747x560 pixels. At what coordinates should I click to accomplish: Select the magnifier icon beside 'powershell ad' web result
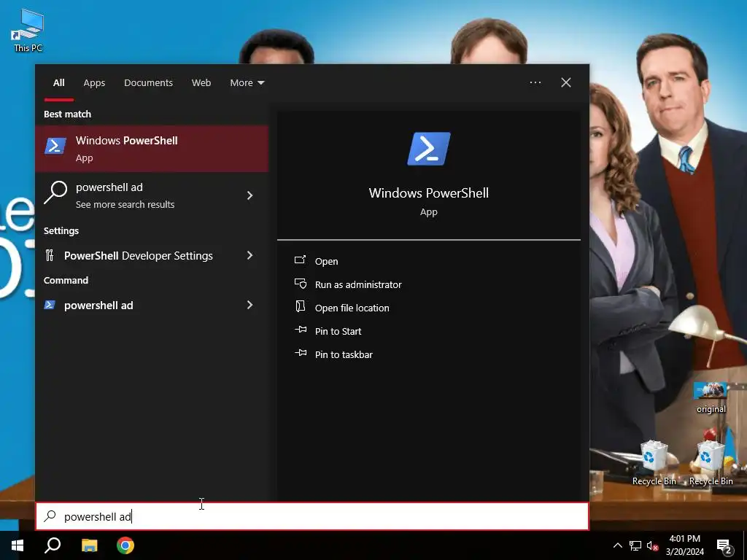tap(55, 192)
